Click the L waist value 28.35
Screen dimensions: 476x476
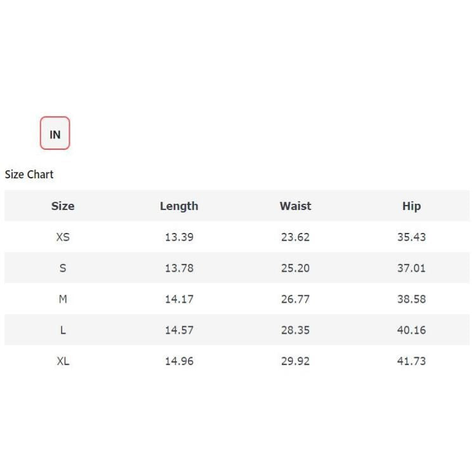tap(295, 330)
